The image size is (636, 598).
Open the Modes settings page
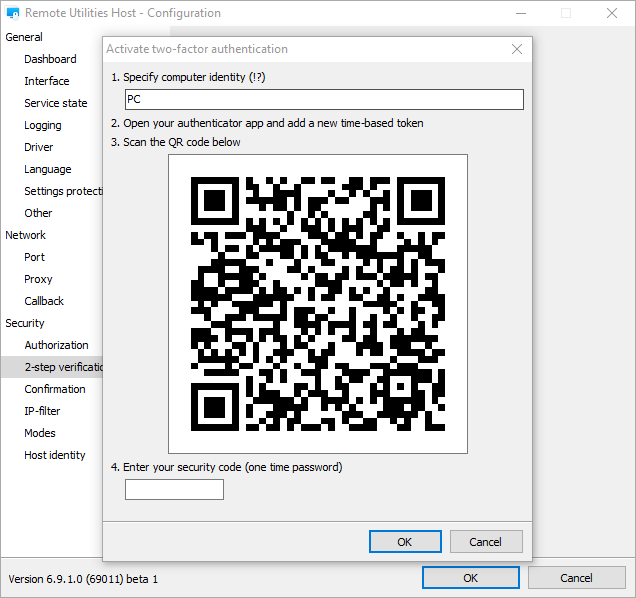40,433
